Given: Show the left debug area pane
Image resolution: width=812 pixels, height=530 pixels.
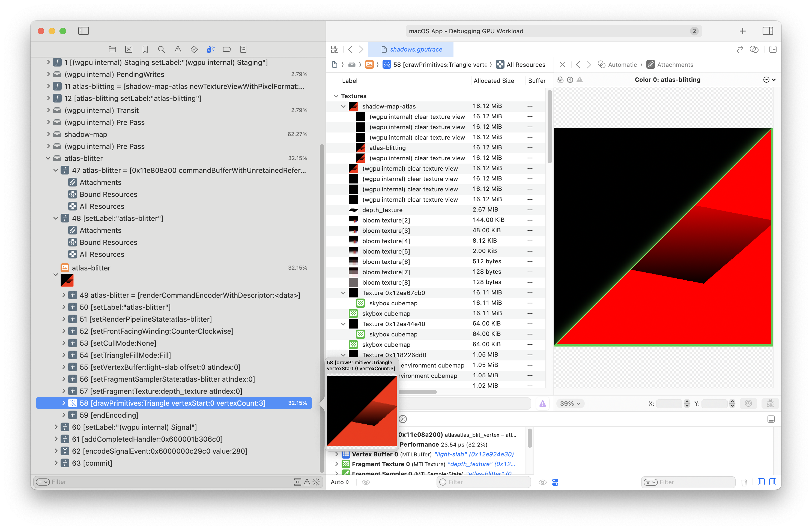Looking at the screenshot, I should pyautogui.click(x=761, y=482).
